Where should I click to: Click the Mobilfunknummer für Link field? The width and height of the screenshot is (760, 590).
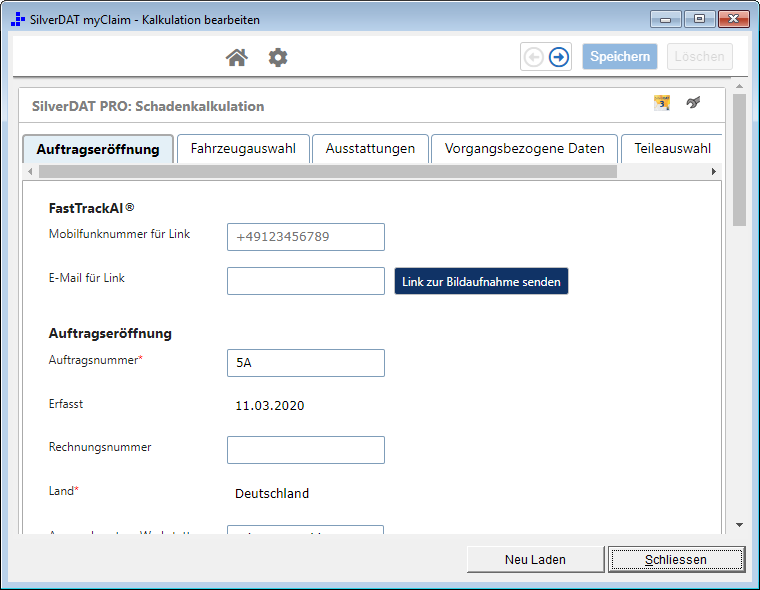pos(306,237)
